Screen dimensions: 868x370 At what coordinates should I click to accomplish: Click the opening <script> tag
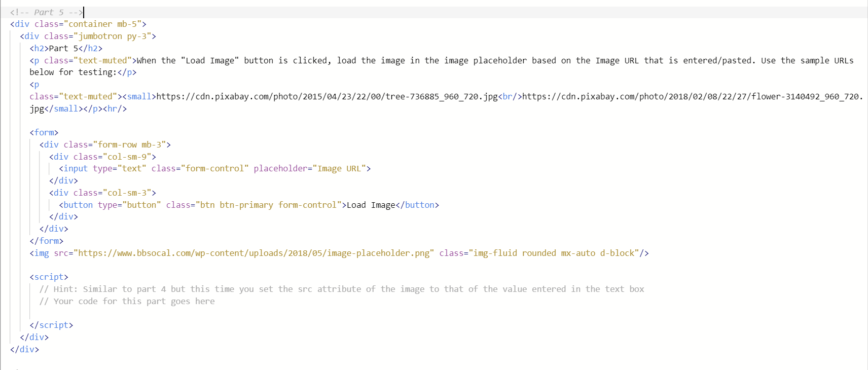point(49,277)
